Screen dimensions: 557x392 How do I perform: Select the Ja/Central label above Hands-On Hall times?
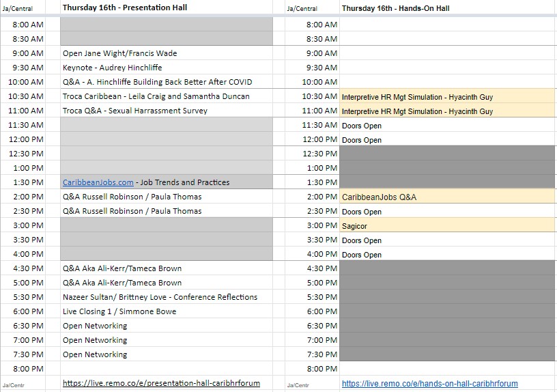(x=302, y=8)
